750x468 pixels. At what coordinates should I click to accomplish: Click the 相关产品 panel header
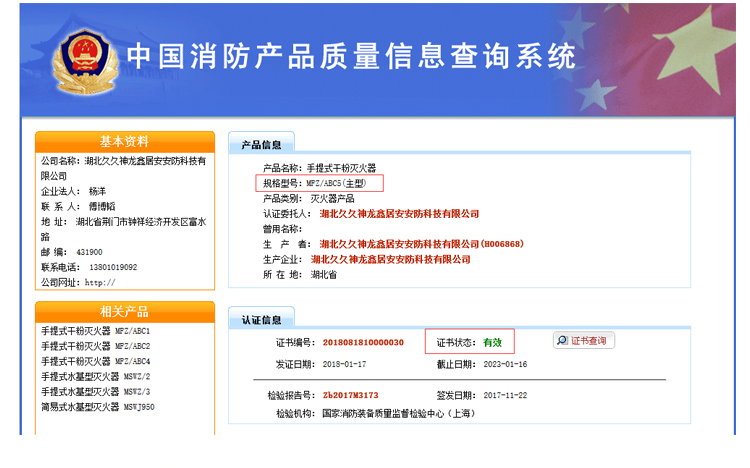[124, 312]
